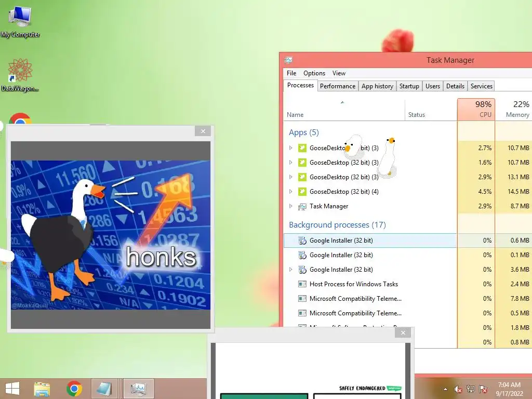Image resolution: width=532 pixels, height=399 pixels.
Task: Select highlighted Google Installer (32 bit) row
Action: 370,241
